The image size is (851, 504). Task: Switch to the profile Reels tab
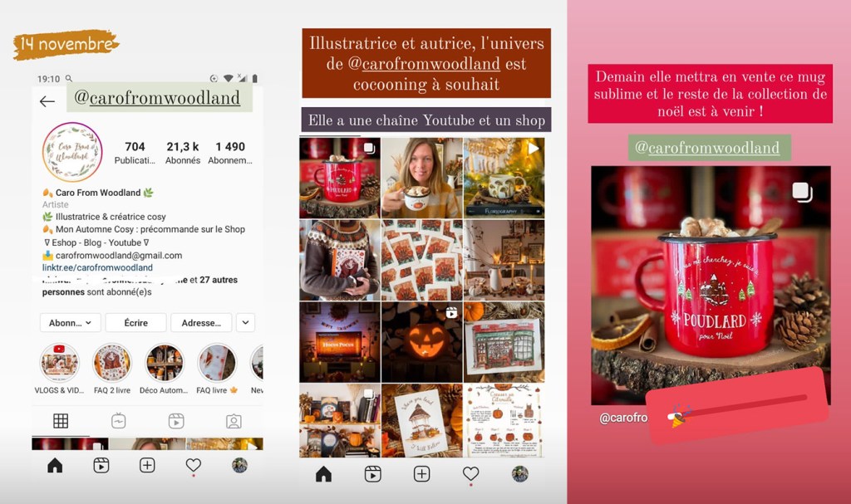(176, 421)
